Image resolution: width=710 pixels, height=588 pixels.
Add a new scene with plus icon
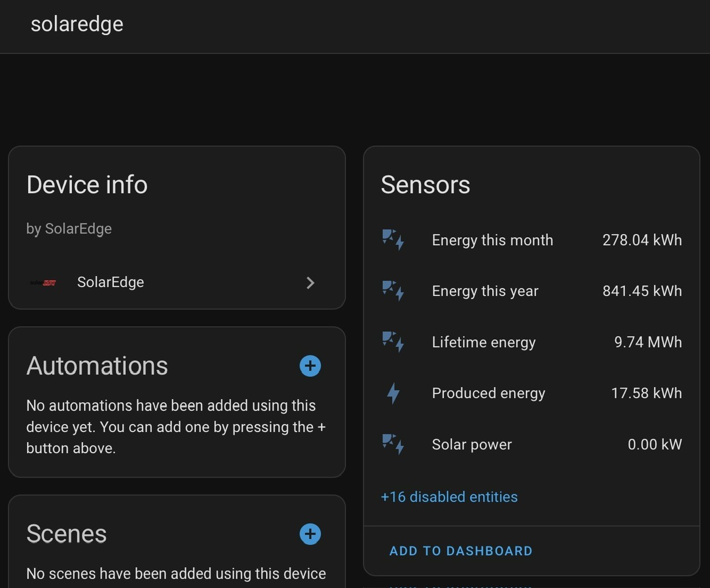[310, 534]
